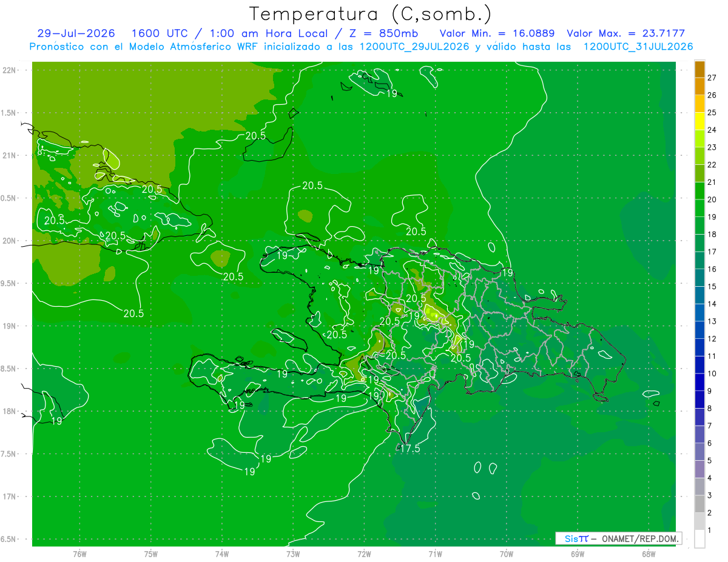
Task: Click the '17.5' contour label
Action: 411,449
